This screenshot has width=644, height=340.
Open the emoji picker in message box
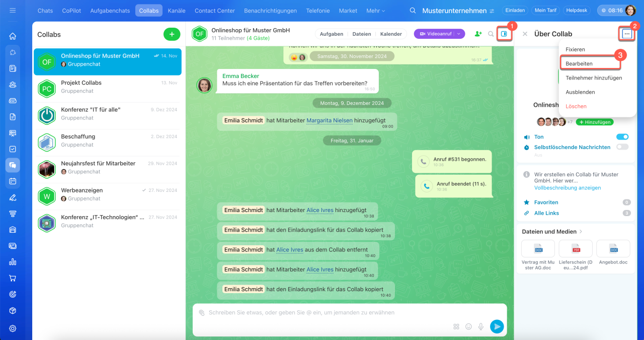468,326
